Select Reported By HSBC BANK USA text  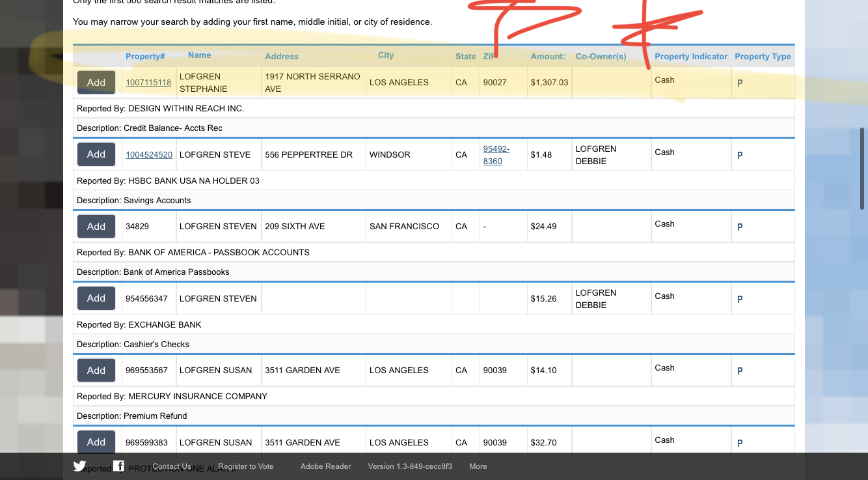[x=168, y=180]
